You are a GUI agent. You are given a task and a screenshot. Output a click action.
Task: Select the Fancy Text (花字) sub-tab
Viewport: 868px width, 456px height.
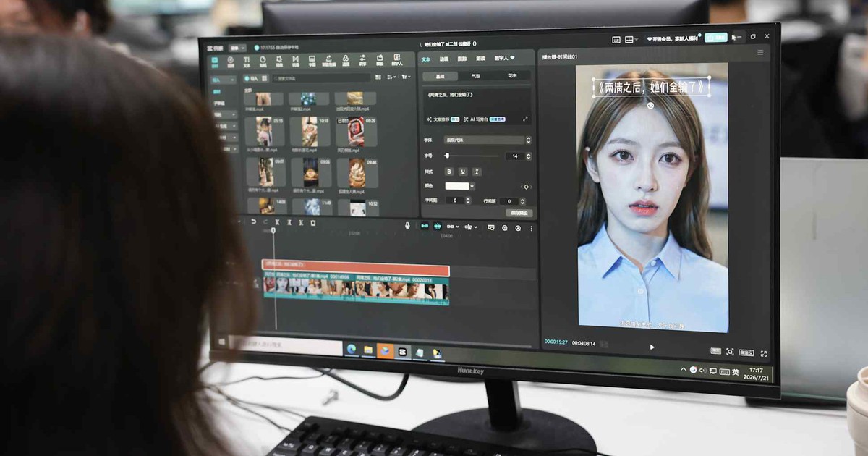point(513,75)
